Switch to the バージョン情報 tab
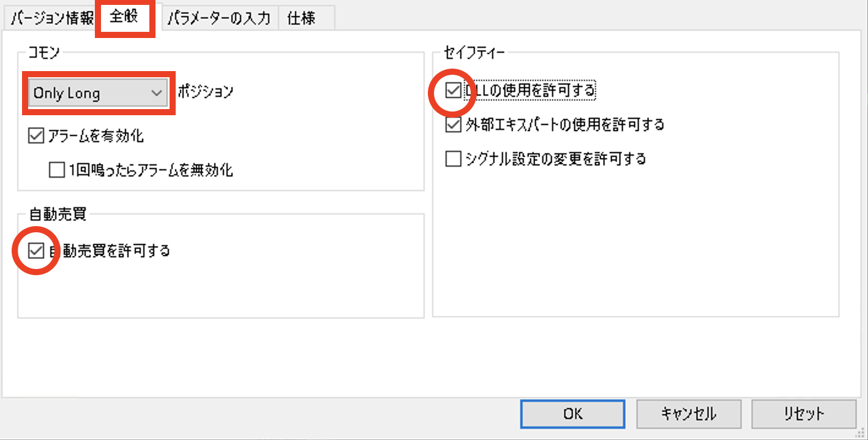The height and width of the screenshot is (440, 868). click(51, 18)
